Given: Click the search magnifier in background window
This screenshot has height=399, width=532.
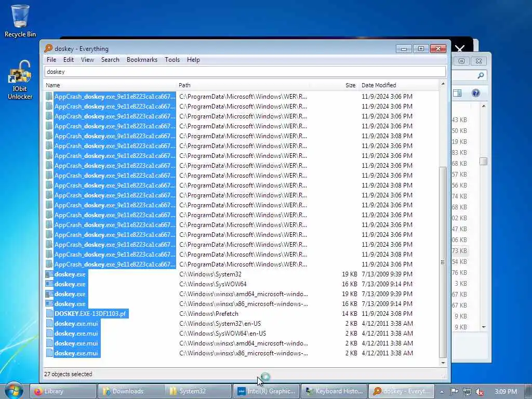Looking at the screenshot, I should [481, 75].
